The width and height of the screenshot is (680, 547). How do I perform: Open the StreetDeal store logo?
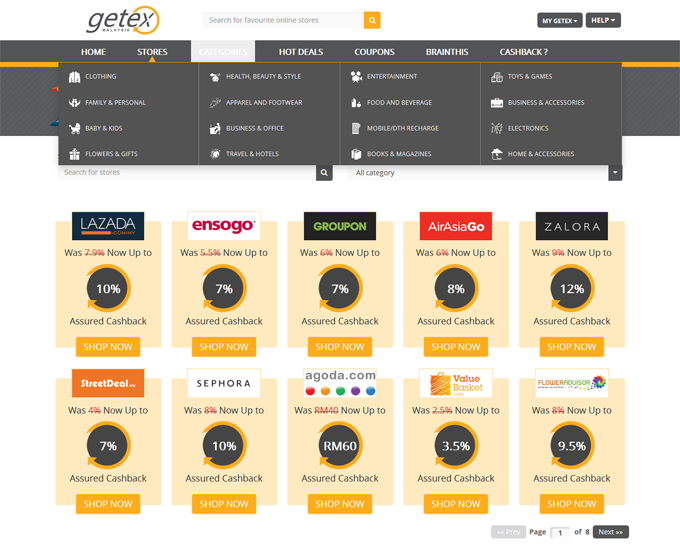[x=108, y=383]
